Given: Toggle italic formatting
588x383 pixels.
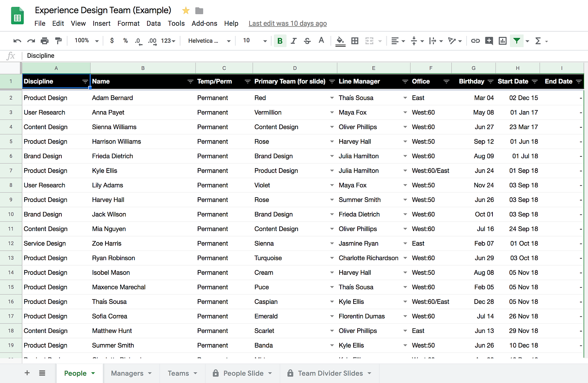Looking at the screenshot, I should [x=294, y=41].
